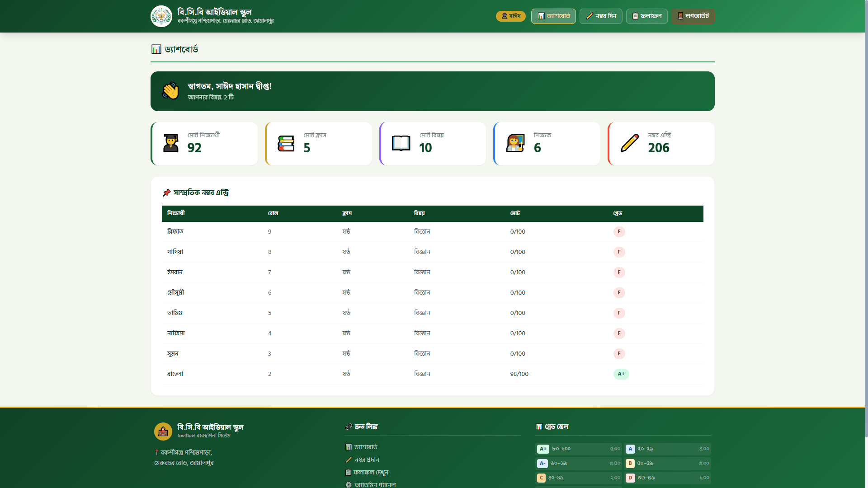This screenshot has height=488, width=868.
Task: Select student name রাসেলা in the table
Action: [x=175, y=374]
